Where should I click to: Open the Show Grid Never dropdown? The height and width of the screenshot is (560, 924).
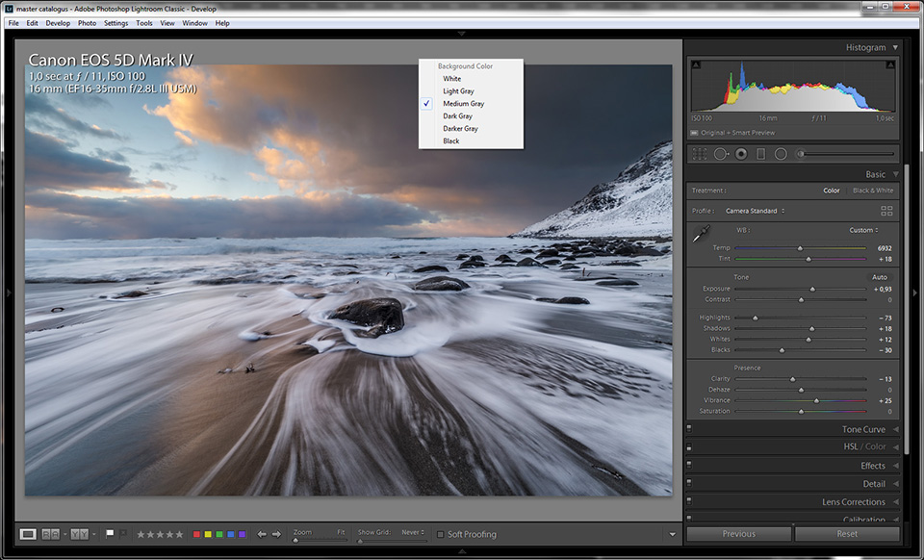[x=413, y=532]
